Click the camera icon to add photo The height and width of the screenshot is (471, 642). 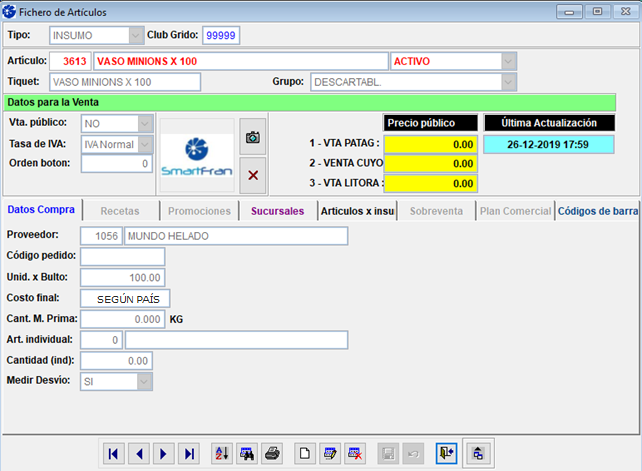(x=253, y=137)
